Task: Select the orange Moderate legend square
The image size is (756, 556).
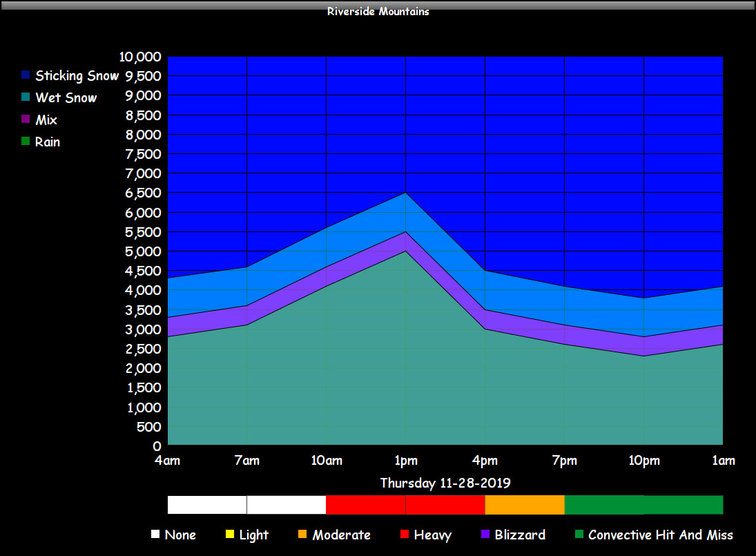Action: (302, 535)
